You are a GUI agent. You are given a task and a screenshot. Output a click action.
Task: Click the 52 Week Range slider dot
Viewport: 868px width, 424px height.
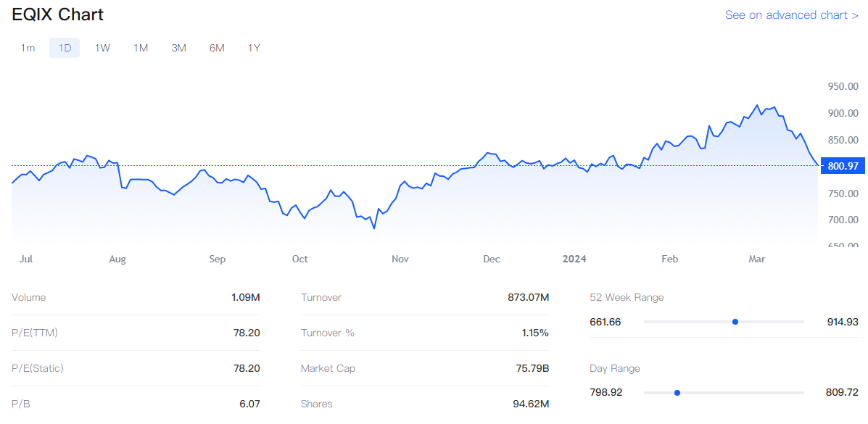(735, 321)
